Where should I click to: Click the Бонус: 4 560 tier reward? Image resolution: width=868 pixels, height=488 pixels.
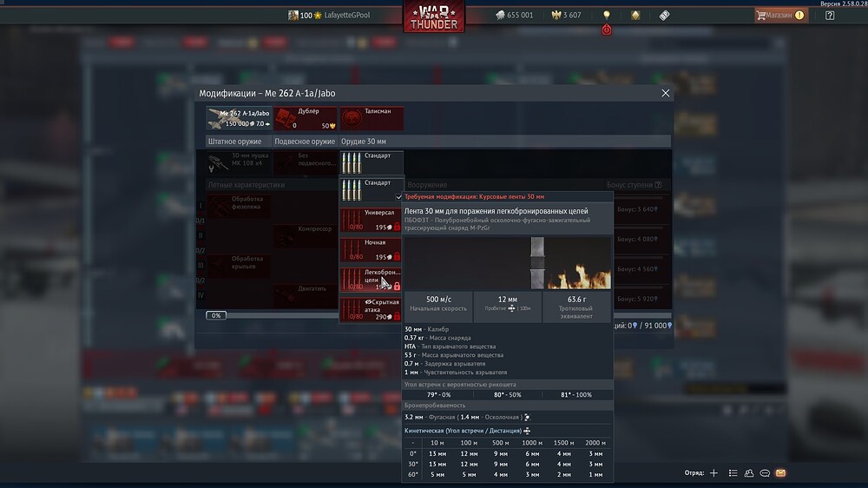[x=637, y=269]
